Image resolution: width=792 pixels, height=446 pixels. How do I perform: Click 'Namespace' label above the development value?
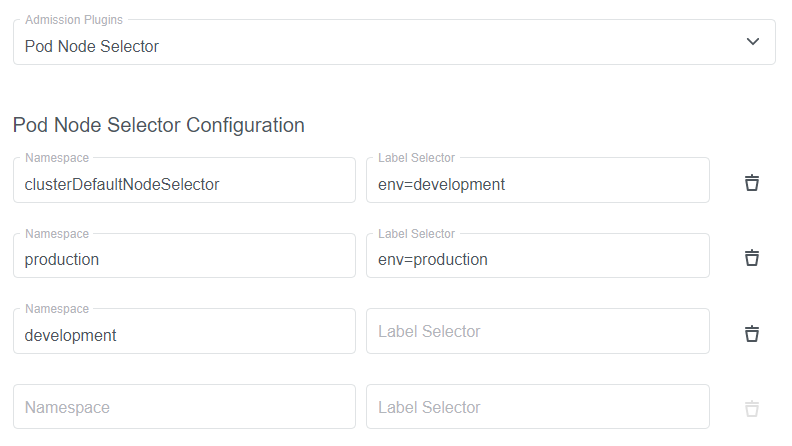pos(57,309)
